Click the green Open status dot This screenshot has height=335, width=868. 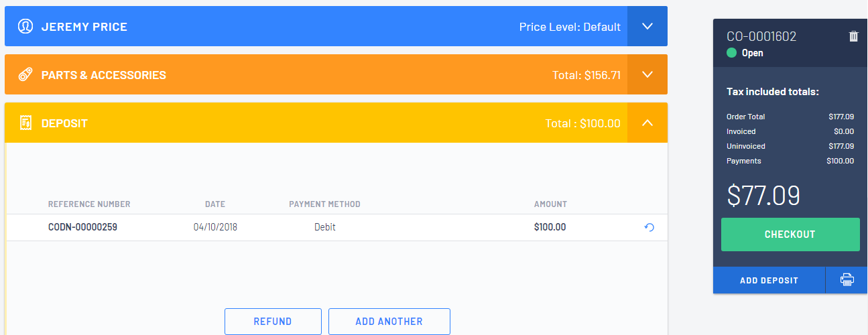731,53
